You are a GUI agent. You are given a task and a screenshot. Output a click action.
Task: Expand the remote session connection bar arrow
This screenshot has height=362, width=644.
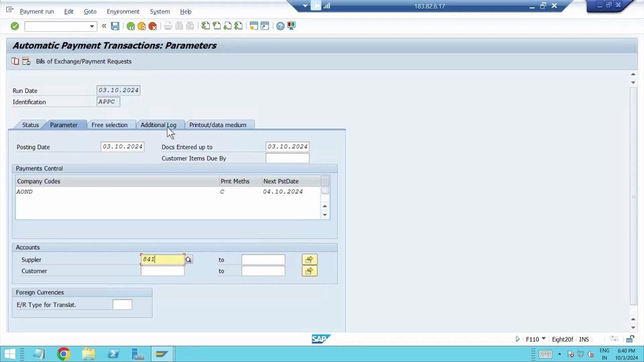(x=305, y=6)
